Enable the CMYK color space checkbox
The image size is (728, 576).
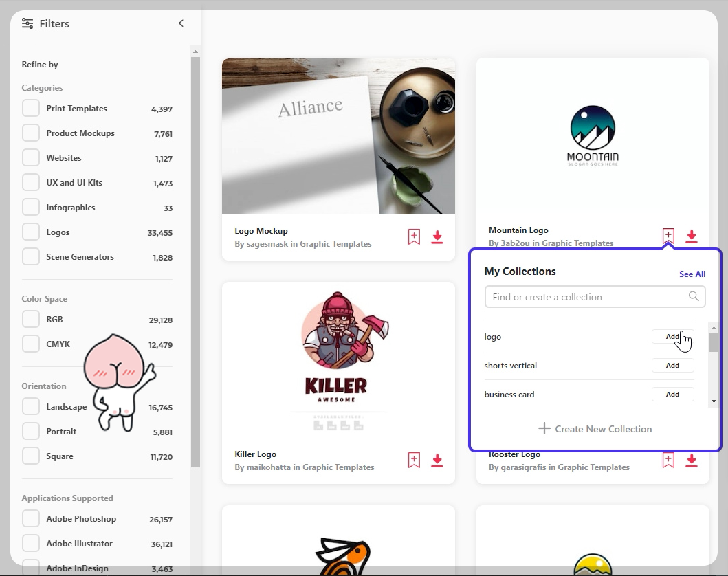point(31,344)
